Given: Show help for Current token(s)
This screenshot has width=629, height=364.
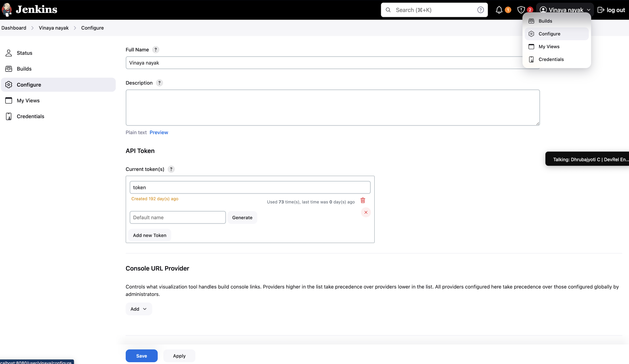Looking at the screenshot, I should point(171,169).
